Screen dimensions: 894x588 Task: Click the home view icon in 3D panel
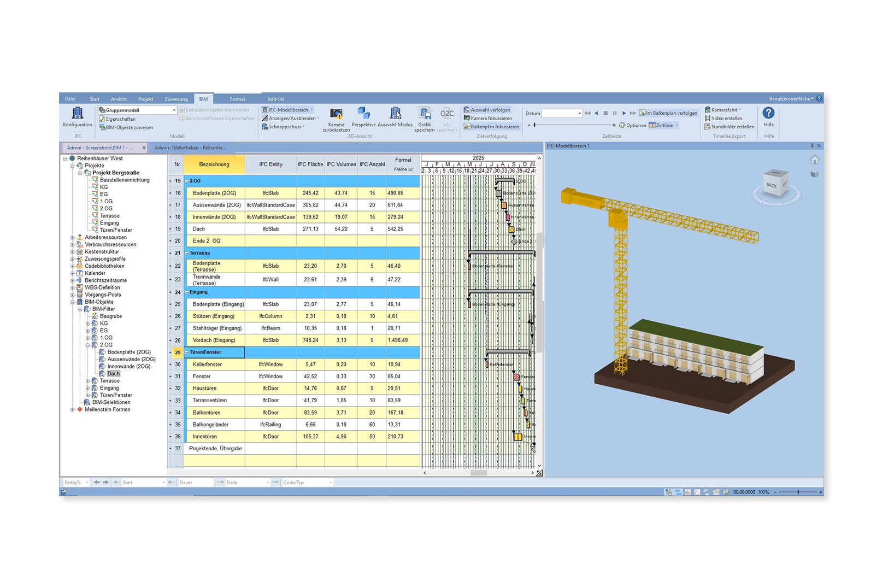814,160
